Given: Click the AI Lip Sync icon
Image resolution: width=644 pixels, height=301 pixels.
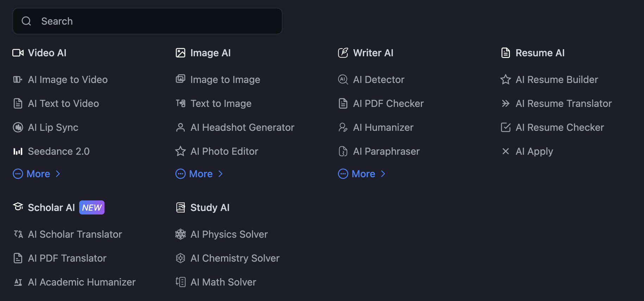Looking at the screenshot, I should pos(18,127).
